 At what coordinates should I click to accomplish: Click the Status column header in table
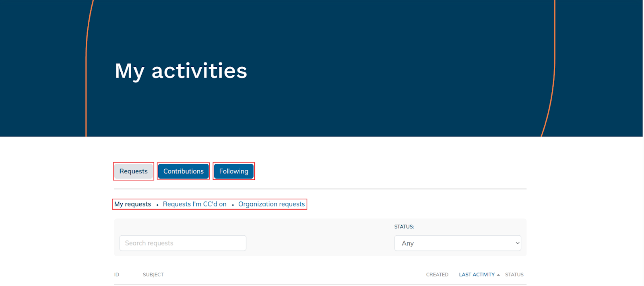[x=514, y=275]
